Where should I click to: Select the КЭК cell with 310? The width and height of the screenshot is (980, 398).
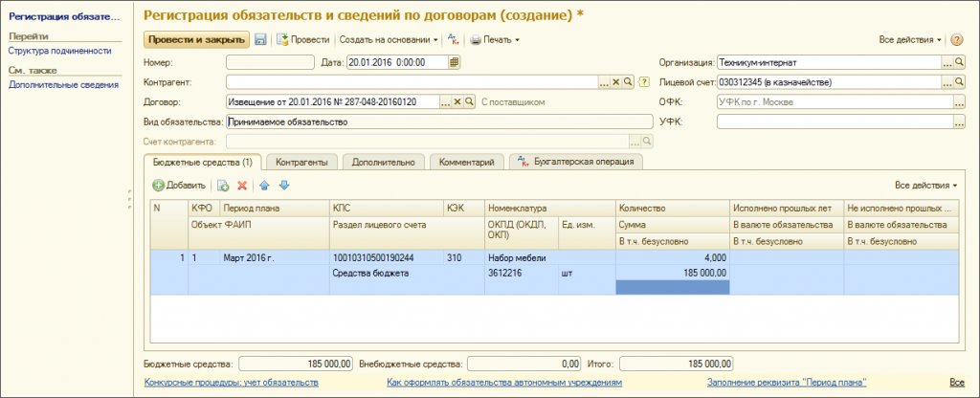[x=464, y=257]
